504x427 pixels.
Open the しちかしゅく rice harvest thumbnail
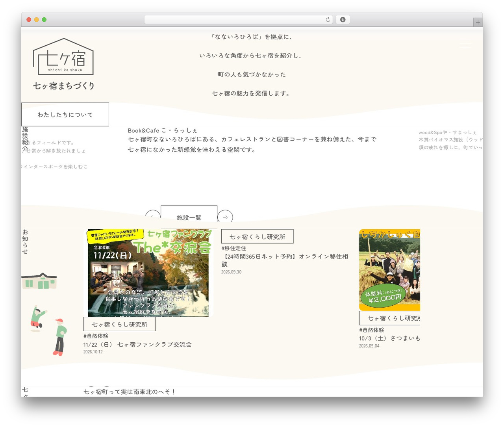(389, 270)
